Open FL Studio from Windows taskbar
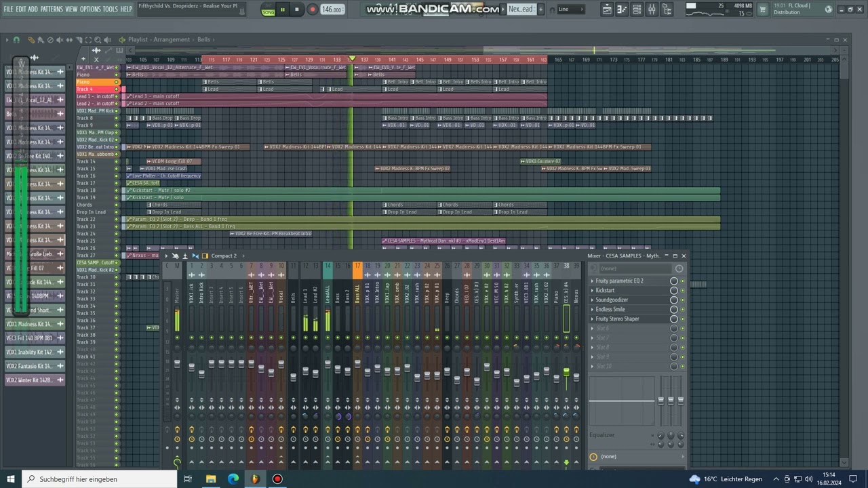868x488 pixels. [255, 479]
